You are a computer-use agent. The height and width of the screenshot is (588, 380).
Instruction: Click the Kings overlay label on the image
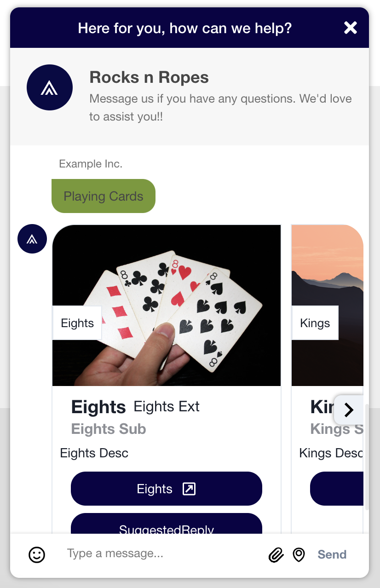tap(315, 323)
